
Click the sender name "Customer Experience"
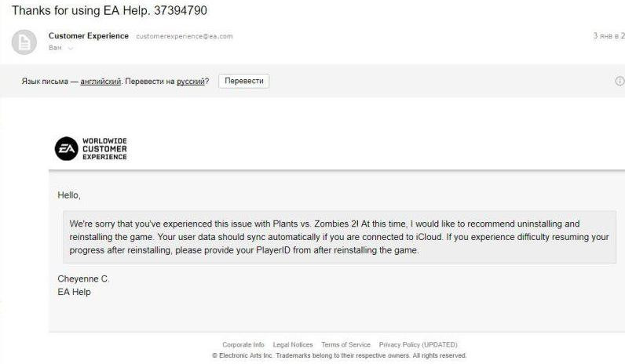click(x=89, y=36)
